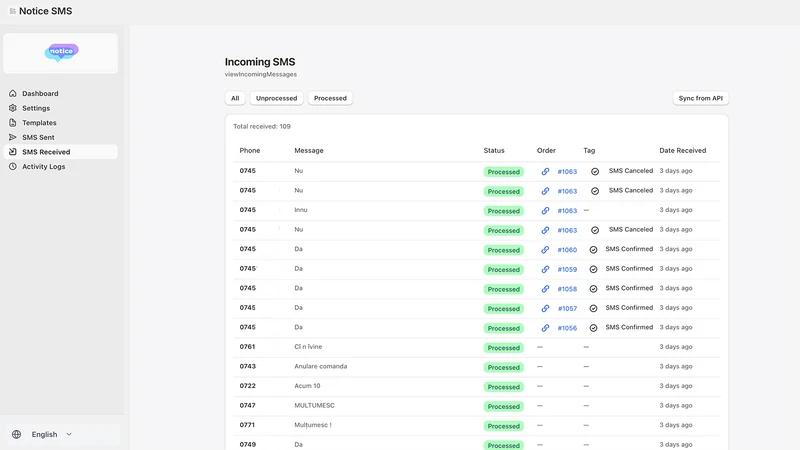Click the Sync from API button
Image resolution: width=800 pixels, height=450 pixels.
(701, 98)
